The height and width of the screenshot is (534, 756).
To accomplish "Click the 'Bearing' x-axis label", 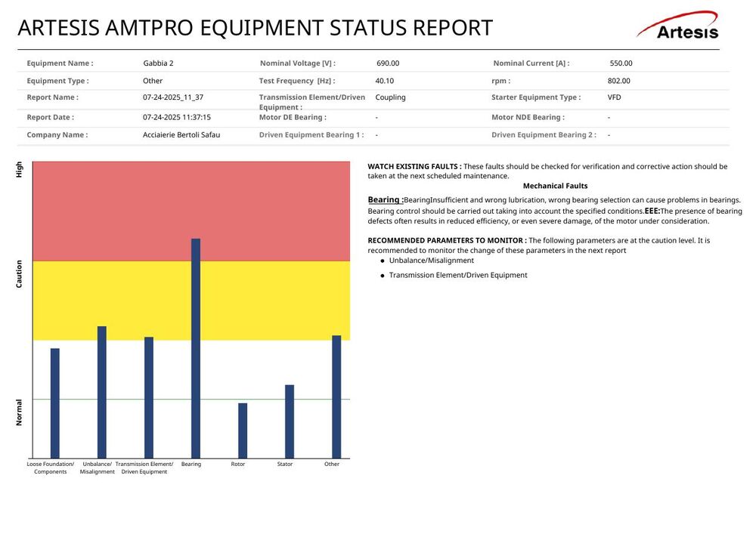I will 191,465.
